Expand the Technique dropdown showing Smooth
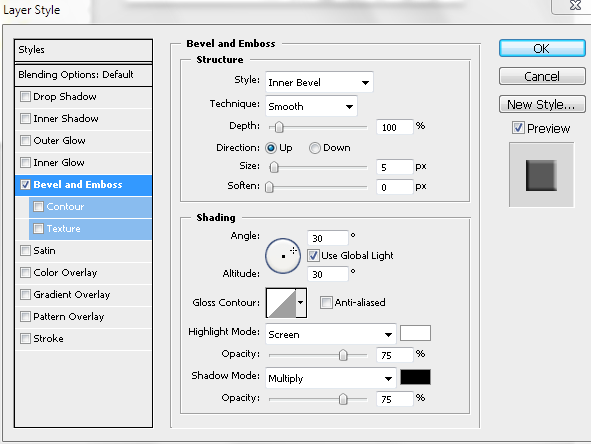 [x=311, y=106]
